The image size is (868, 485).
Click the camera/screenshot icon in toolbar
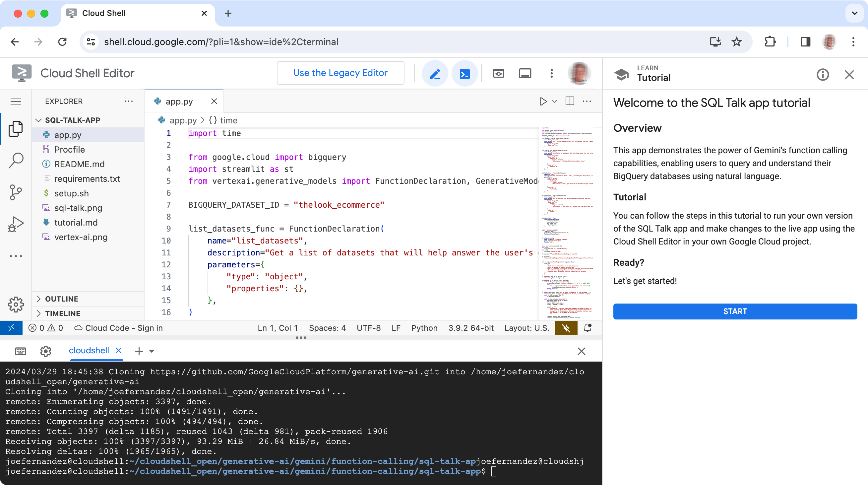click(498, 73)
